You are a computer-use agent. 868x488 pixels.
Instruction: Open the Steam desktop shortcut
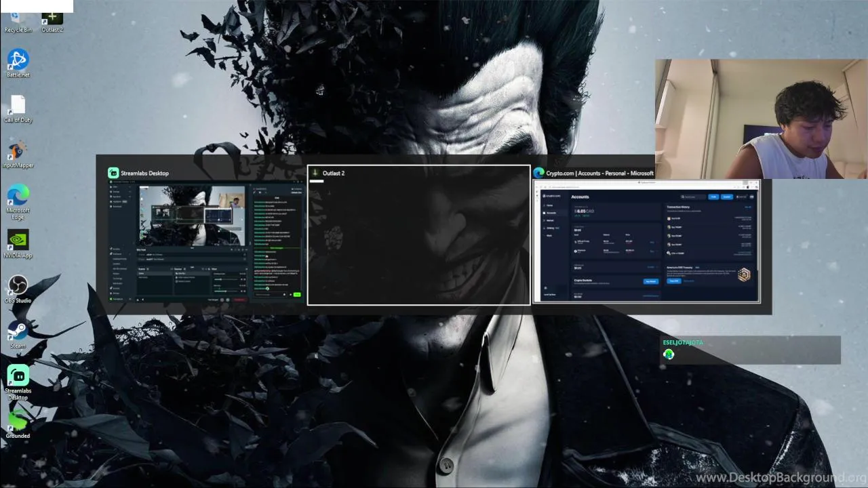point(18,334)
